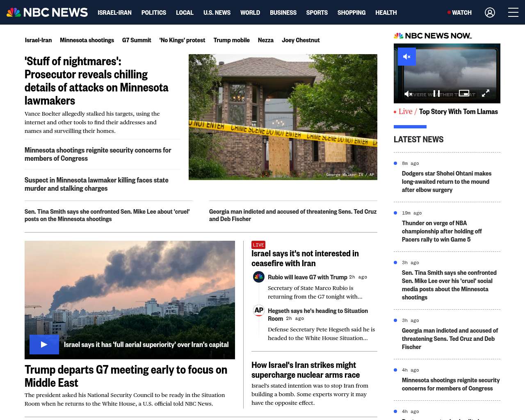Open Rubio will leave G7 with Trump update

tap(308, 277)
